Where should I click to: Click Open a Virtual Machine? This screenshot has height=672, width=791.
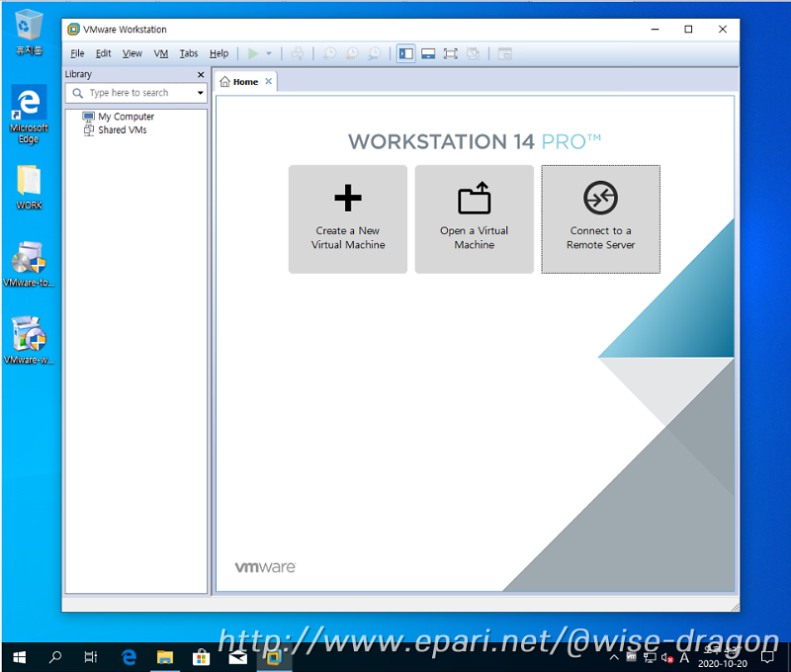tap(475, 219)
